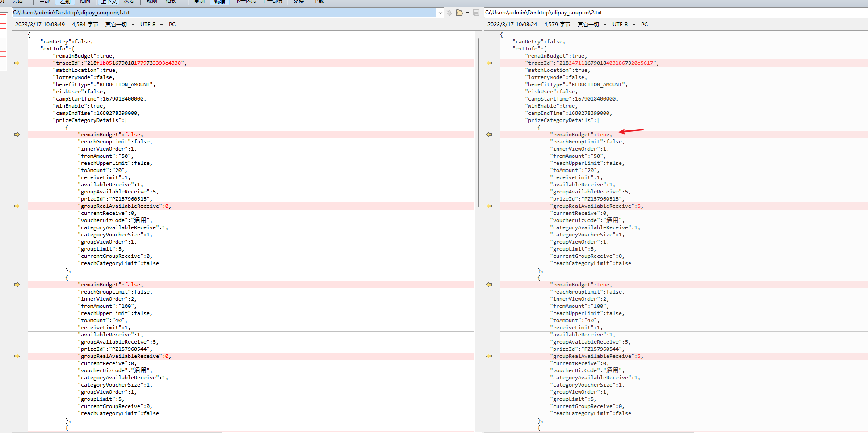
Task: Click the right file path field for 2.txt
Action: tap(670, 13)
